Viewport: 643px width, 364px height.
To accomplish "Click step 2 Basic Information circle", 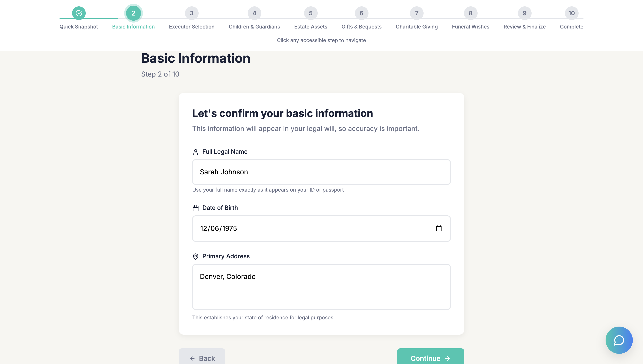I will click(x=133, y=13).
